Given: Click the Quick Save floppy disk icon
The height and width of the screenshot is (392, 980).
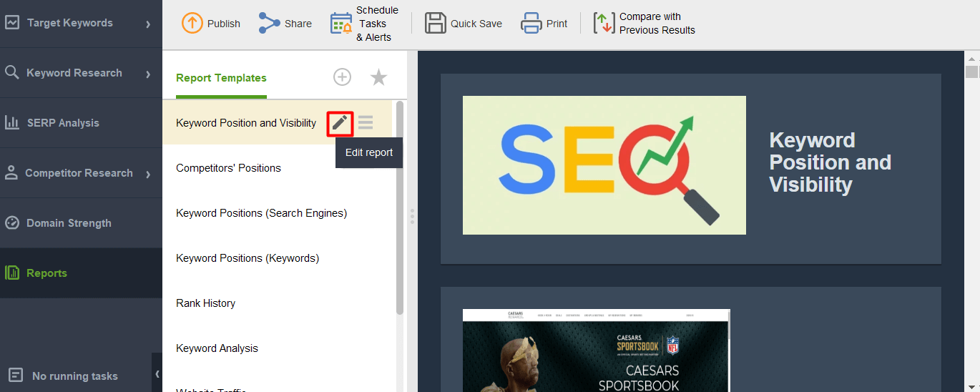Looking at the screenshot, I should point(436,23).
